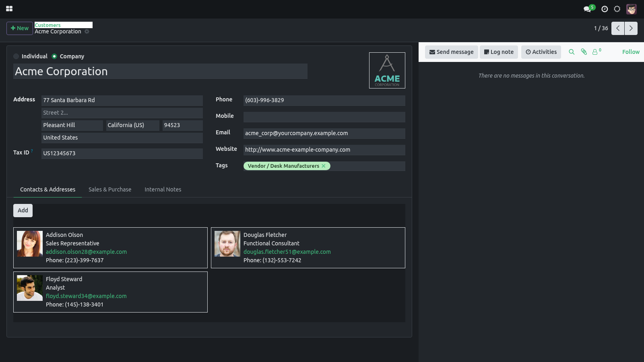Click the company name field Acme Corporation
This screenshot has height=362, width=644.
160,71
